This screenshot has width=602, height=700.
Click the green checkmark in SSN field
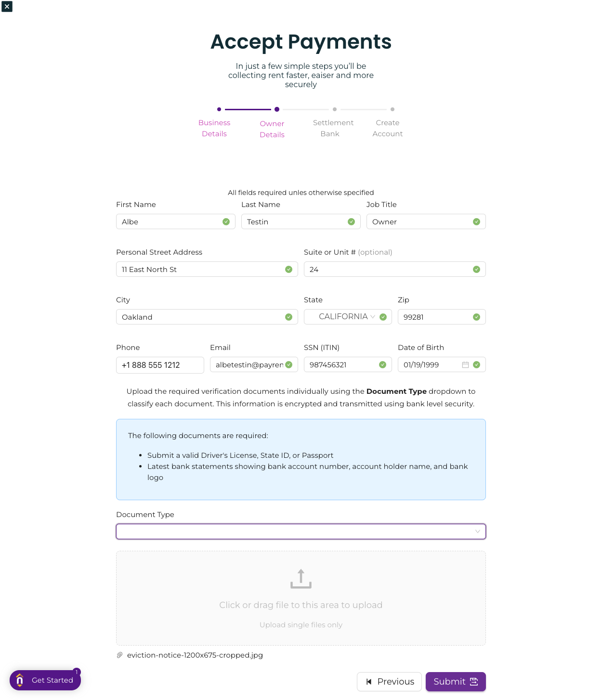(x=382, y=364)
